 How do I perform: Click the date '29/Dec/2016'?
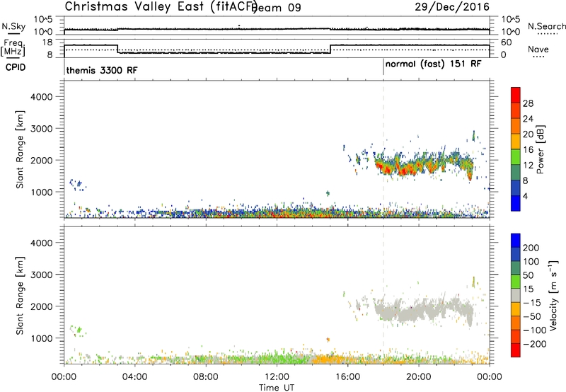452,6
